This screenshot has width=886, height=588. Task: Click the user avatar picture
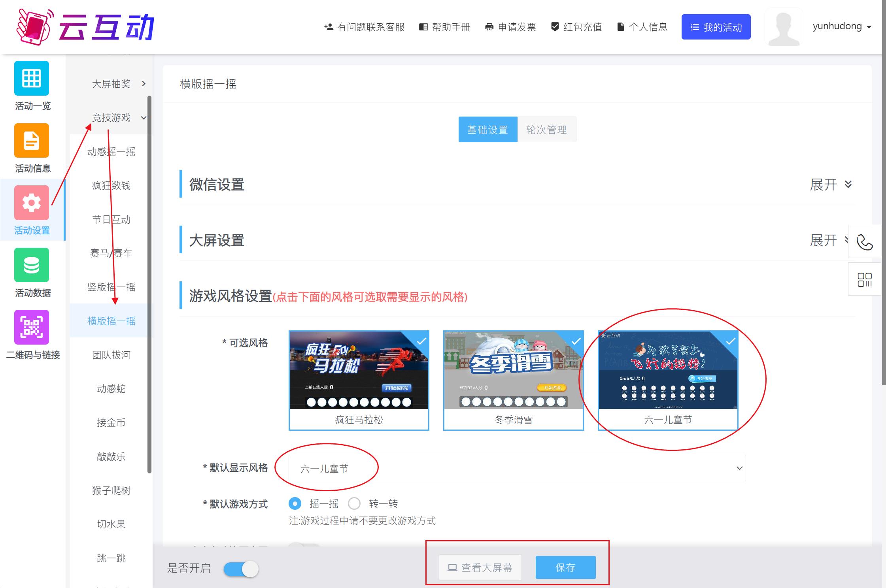pyautogui.click(x=784, y=27)
